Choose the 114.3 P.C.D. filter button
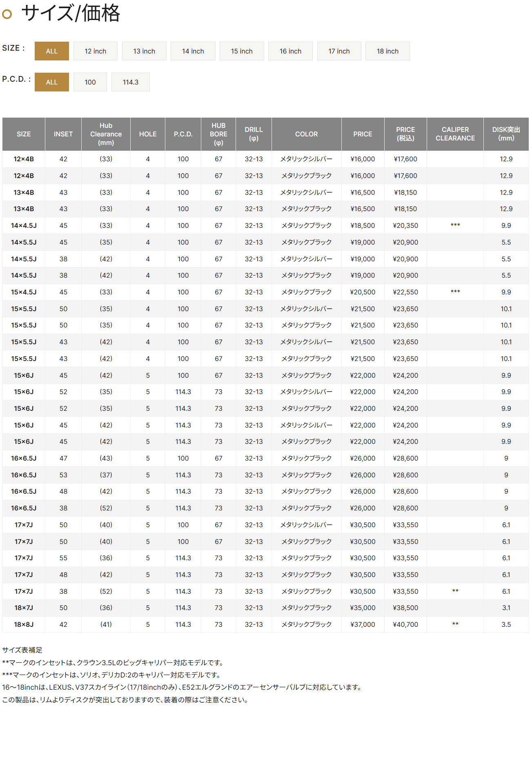The width and height of the screenshot is (532, 762). click(131, 82)
